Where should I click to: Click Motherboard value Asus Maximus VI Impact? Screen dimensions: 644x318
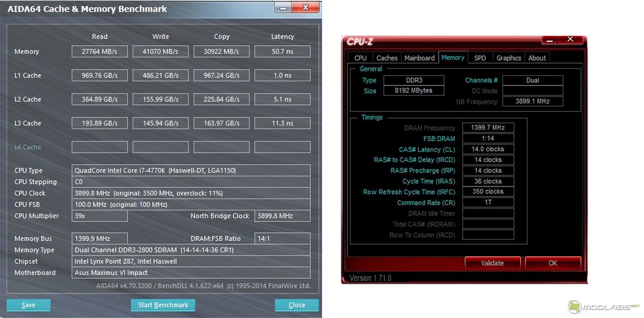[x=191, y=272]
